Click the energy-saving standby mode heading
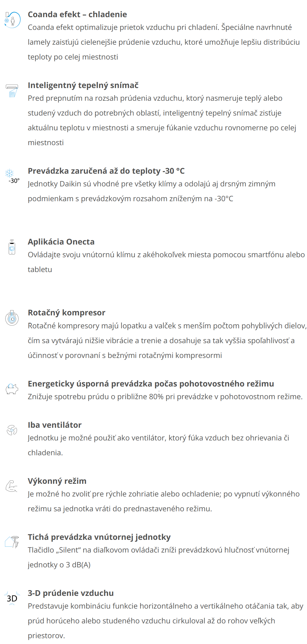Viewport: 307px width, 644px height. [x=151, y=384]
